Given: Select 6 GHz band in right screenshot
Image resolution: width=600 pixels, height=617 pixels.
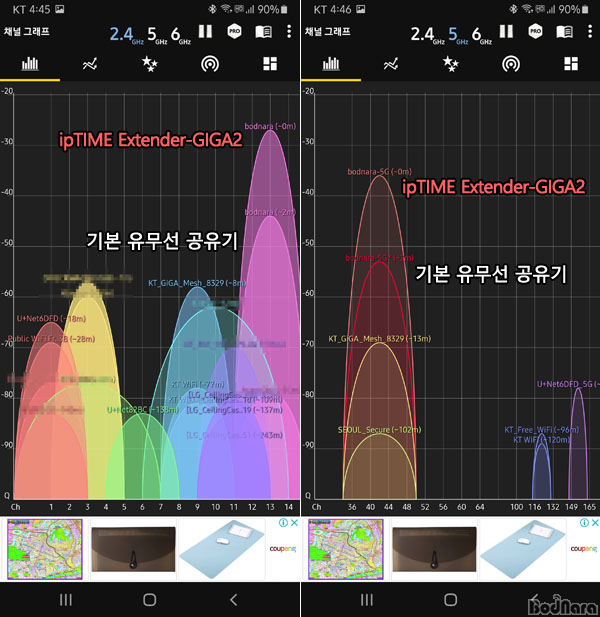Looking at the screenshot, I should tap(482, 35).
